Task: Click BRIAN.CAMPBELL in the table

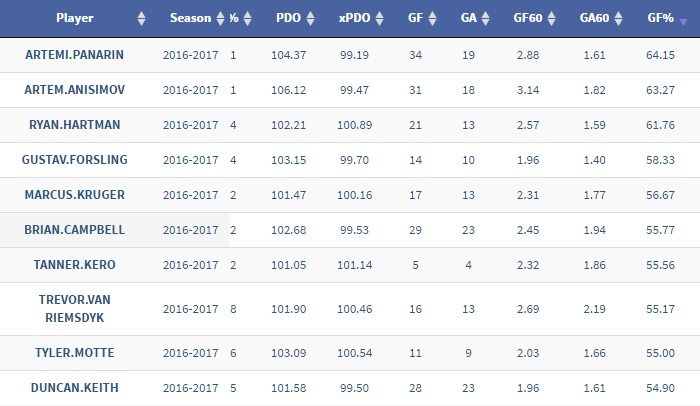Action: tap(75, 230)
